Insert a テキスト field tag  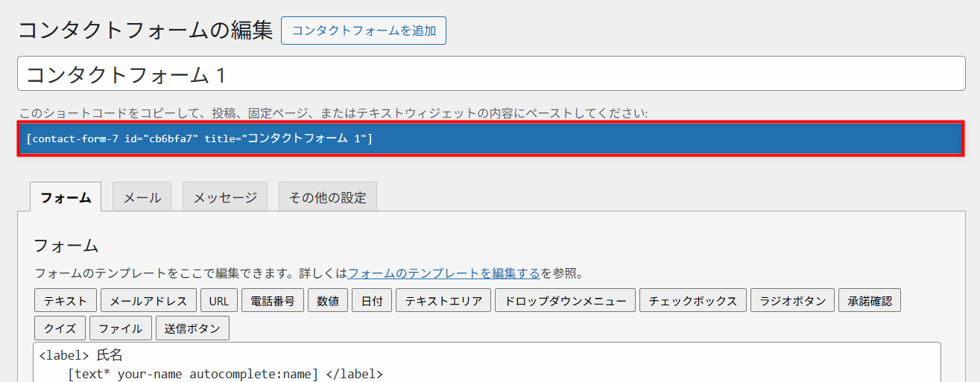[x=66, y=301]
